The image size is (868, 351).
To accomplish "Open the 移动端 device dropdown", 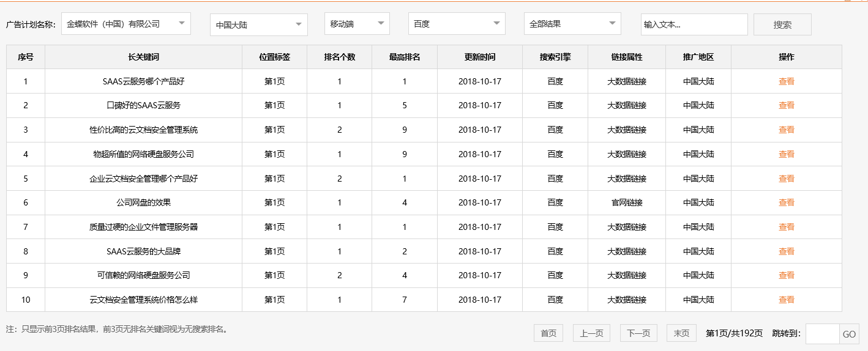I will (357, 24).
